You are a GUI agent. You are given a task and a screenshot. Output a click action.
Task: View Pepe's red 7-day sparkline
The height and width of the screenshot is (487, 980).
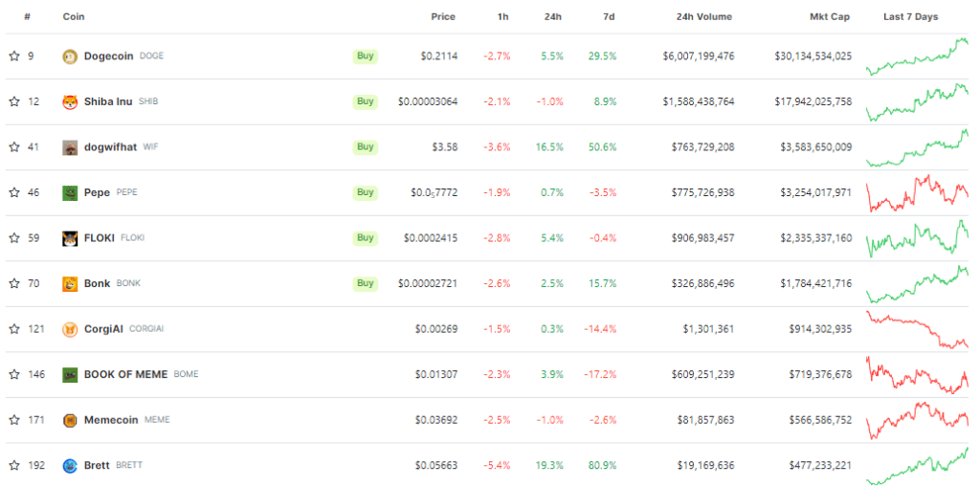(x=917, y=193)
